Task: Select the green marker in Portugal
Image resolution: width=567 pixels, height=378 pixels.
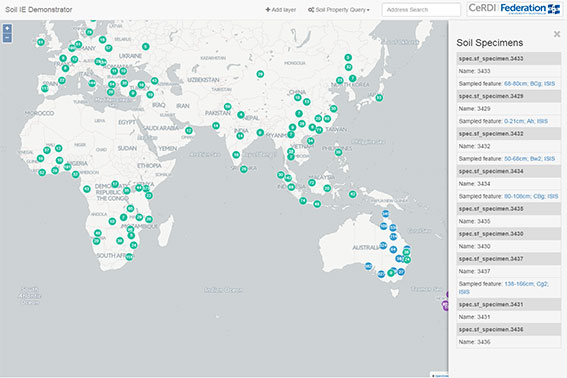Action: 44,88
